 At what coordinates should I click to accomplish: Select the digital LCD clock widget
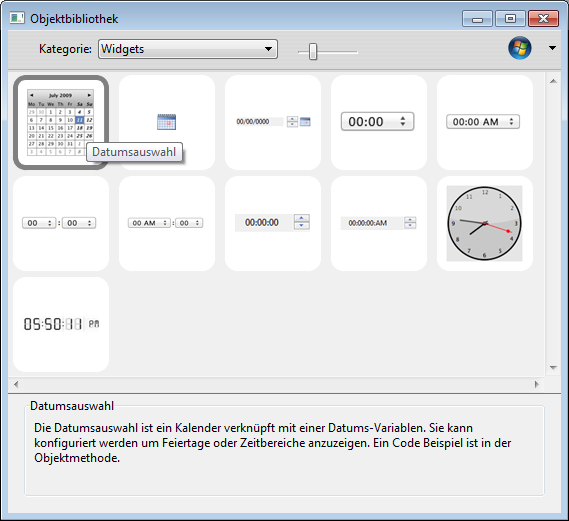point(61,324)
